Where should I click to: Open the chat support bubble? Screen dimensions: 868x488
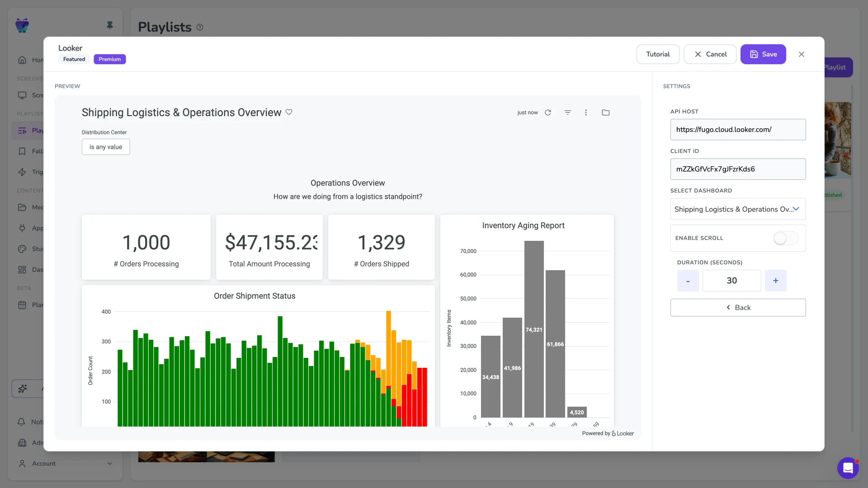pyautogui.click(x=848, y=468)
